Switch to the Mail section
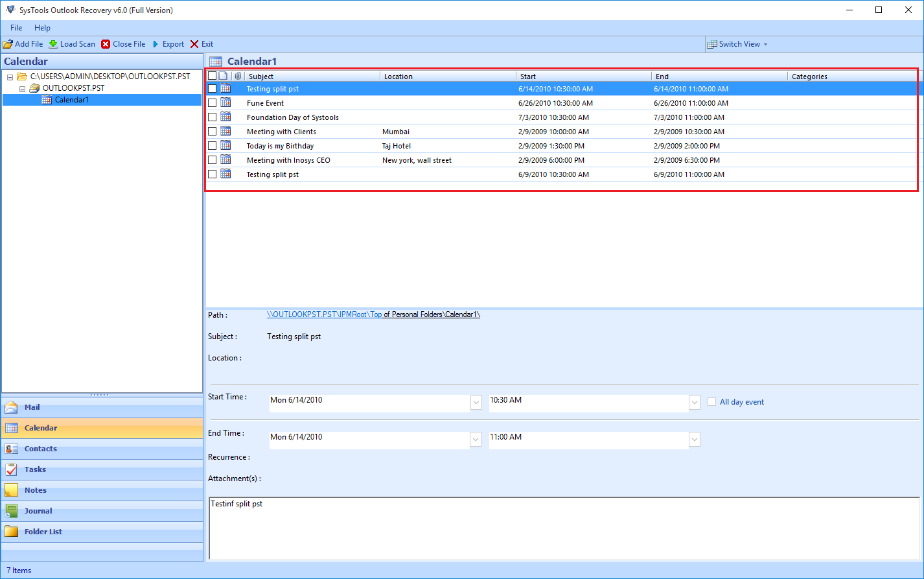The height and width of the screenshot is (579, 924). coord(102,407)
